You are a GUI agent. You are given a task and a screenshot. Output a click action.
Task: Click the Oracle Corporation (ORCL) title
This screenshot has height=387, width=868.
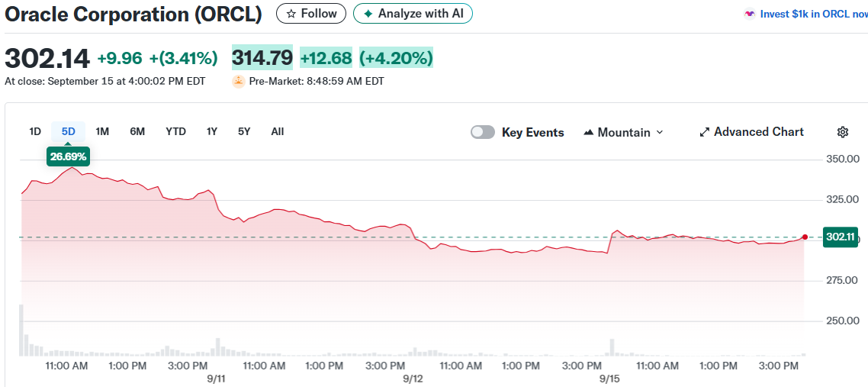point(133,15)
